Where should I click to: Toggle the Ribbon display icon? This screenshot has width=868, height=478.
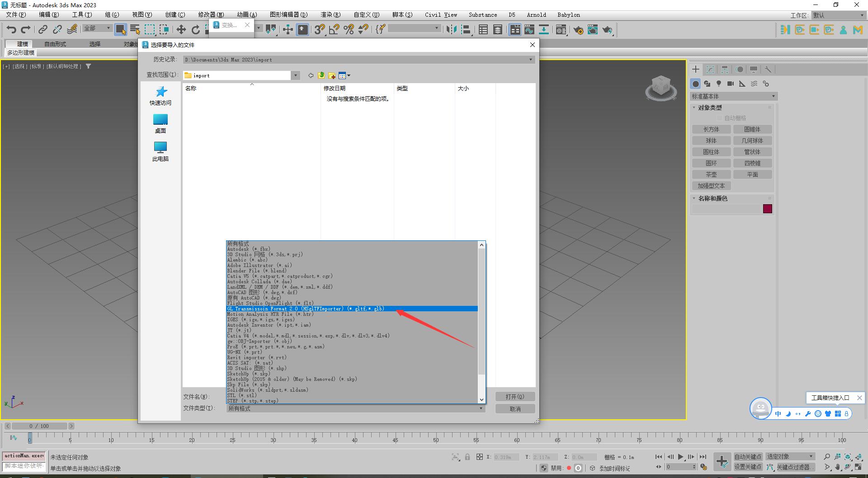[x=515, y=30]
